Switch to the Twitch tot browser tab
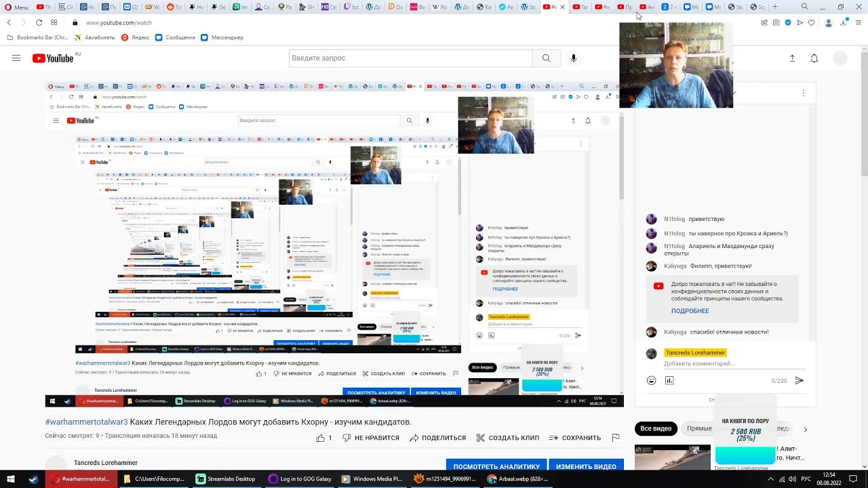 [351, 7]
